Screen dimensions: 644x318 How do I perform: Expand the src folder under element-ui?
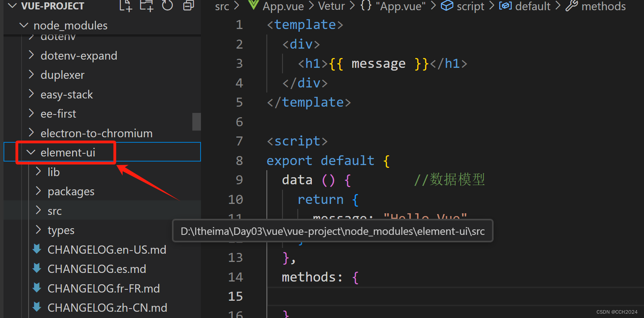pos(38,211)
